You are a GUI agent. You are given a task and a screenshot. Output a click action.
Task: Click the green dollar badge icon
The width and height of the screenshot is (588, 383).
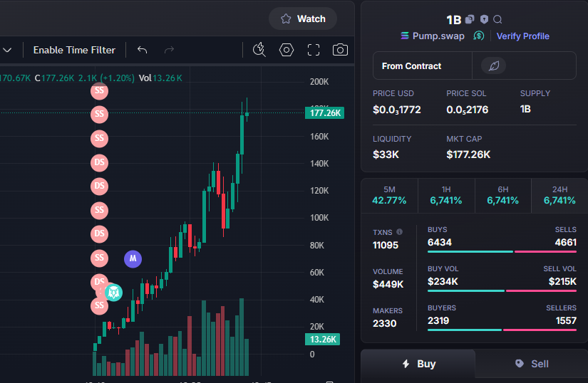478,36
